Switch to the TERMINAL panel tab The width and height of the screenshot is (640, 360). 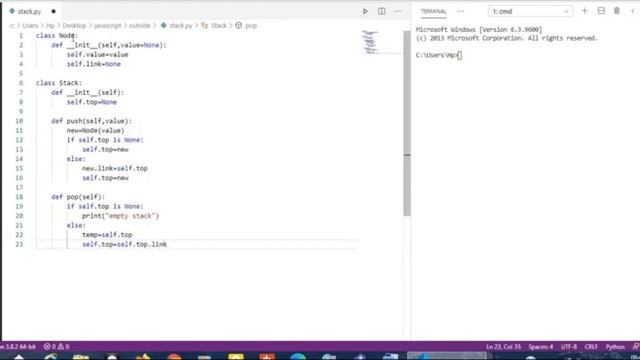(x=433, y=11)
